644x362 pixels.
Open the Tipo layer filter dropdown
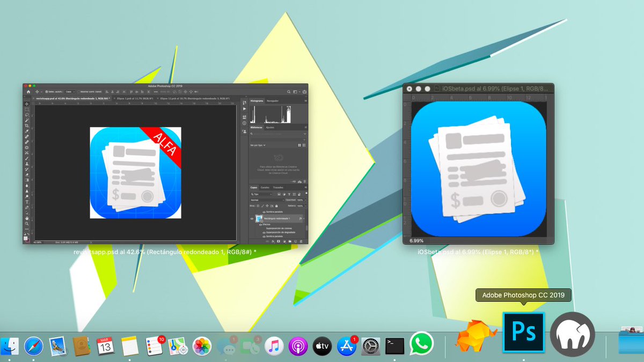point(261,194)
